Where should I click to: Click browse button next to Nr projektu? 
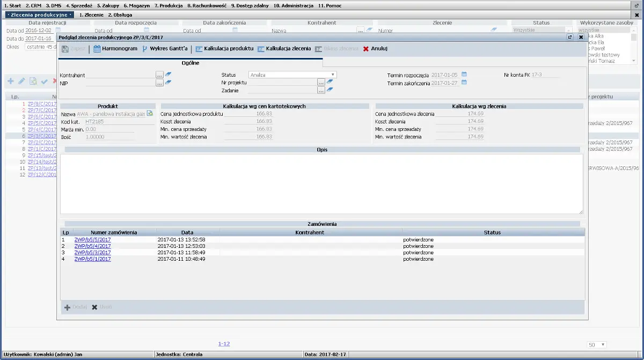coord(321,83)
